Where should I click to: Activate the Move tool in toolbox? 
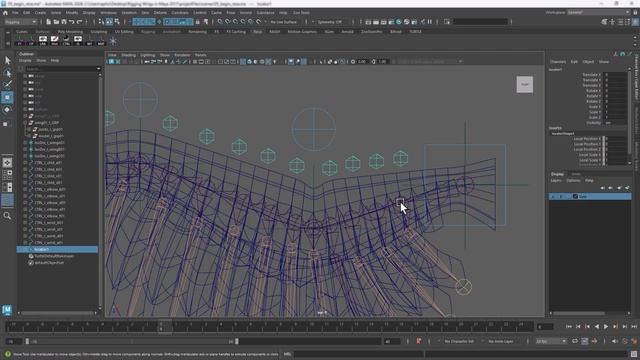[x=7, y=97]
